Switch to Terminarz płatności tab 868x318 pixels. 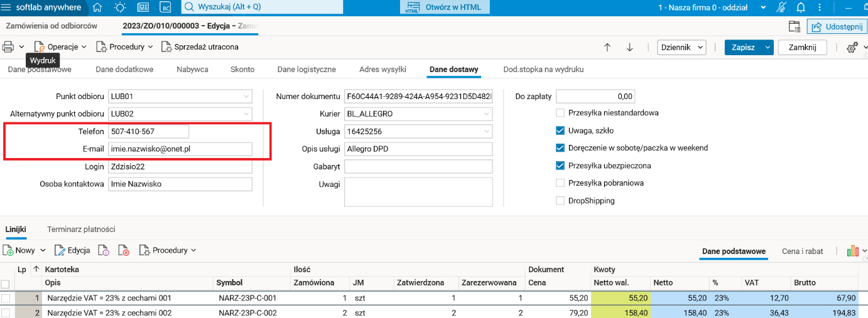[x=81, y=230]
